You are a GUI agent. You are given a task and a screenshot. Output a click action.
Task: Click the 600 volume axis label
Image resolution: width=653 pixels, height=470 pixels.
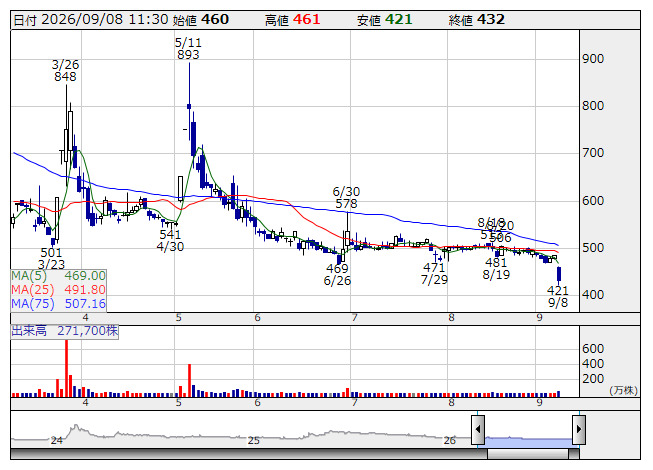[x=593, y=348]
